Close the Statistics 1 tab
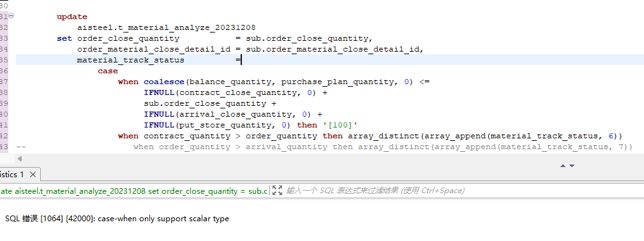The height and width of the screenshot is (241, 644). (x=33, y=175)
